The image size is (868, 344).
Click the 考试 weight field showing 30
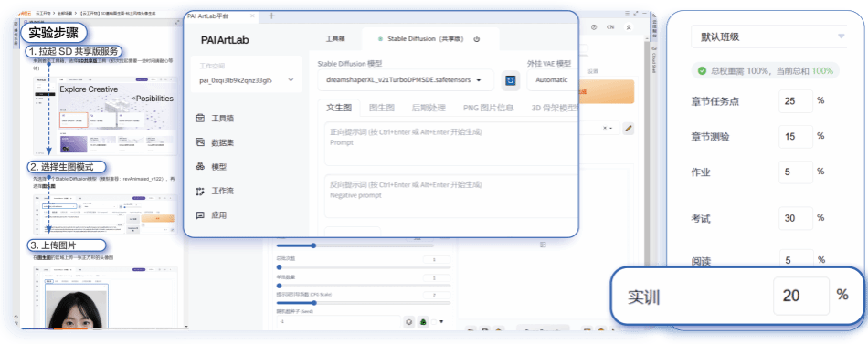[x=796, y=218]
